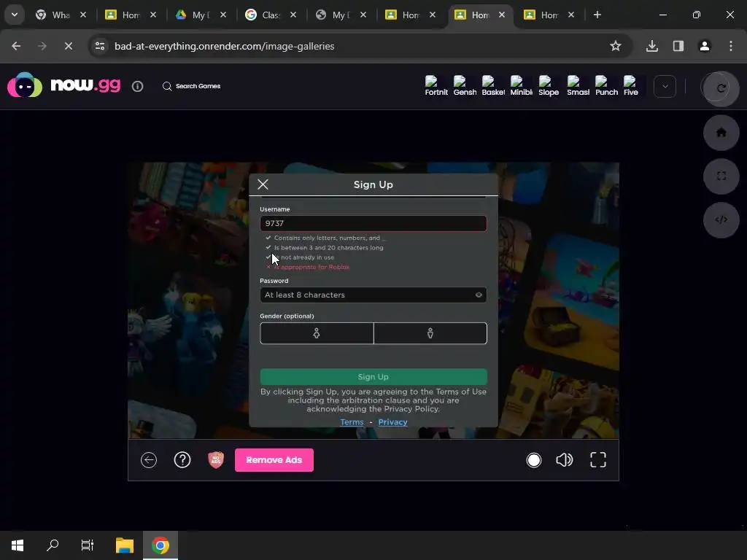The width and height of the screenshot is (747, 560).
Task: Open the Terms link
Action: click(352, 422)
